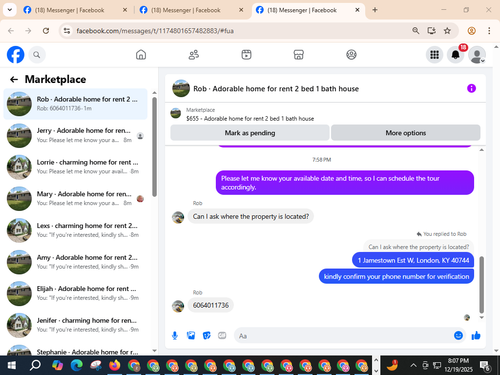Open the account profile avatar menu
The height and width of the screenshot is (375, 500).
477,55
